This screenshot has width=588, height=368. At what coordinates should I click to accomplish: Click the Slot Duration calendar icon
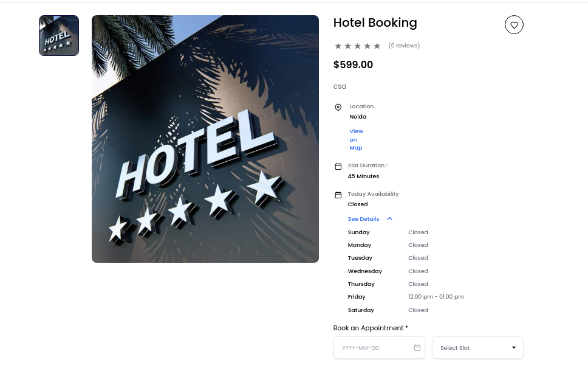(338, 166)
